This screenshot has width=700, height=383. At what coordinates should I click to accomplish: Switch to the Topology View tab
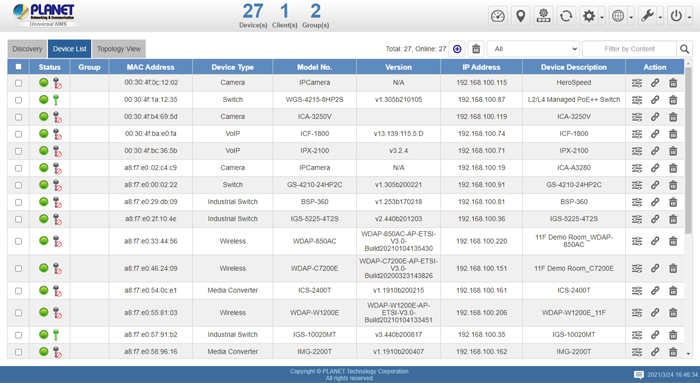pos(119,49)
